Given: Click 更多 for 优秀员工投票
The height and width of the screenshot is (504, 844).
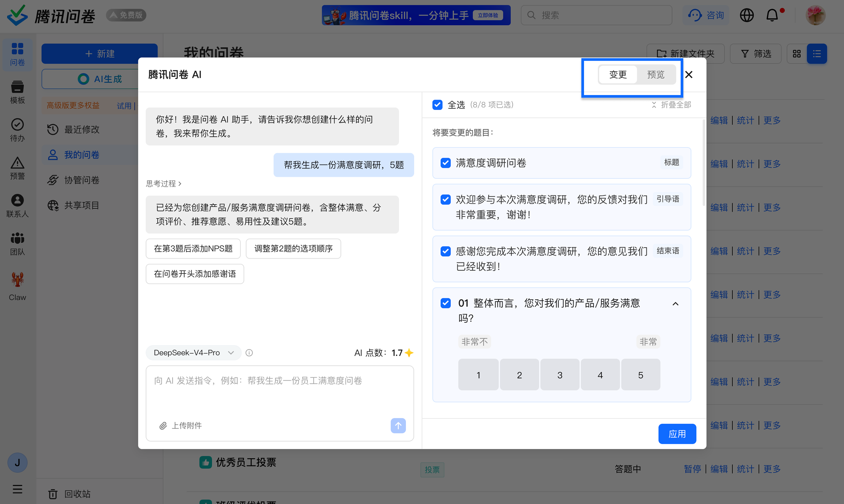Looking at the screenshot, I should pos(772,469).
